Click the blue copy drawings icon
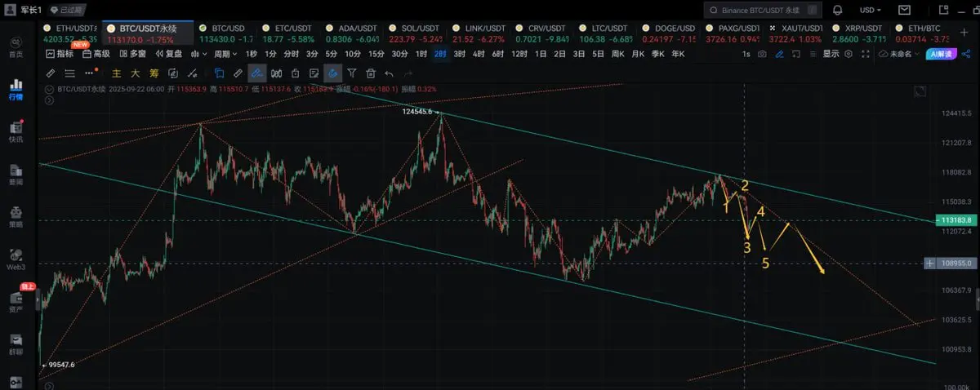Screen dimensions: 980x390 point(219,73)
